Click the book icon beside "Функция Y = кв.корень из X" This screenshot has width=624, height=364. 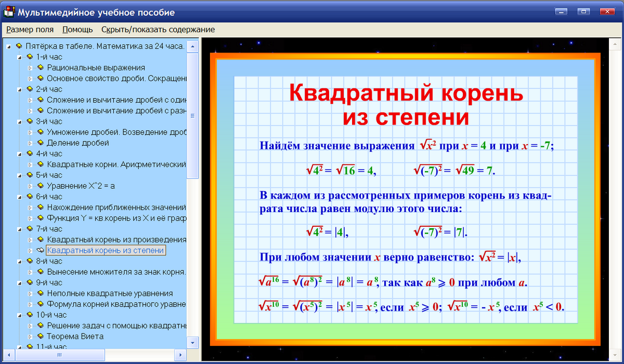click(41, 218)
